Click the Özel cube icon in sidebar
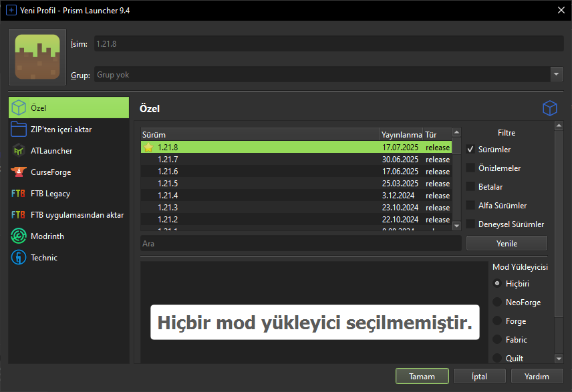The width and height of the screenshot is (572, 392). (x=19, y=108)
